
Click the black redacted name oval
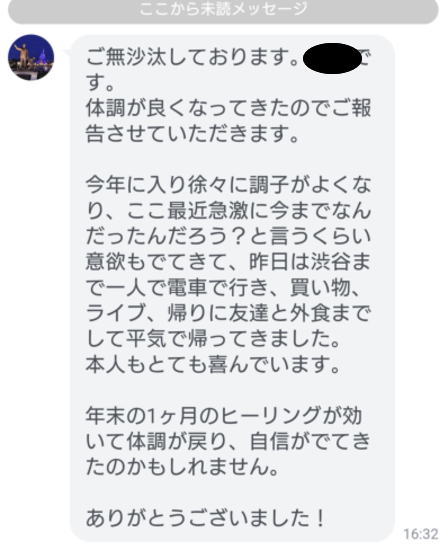(332, 58)
